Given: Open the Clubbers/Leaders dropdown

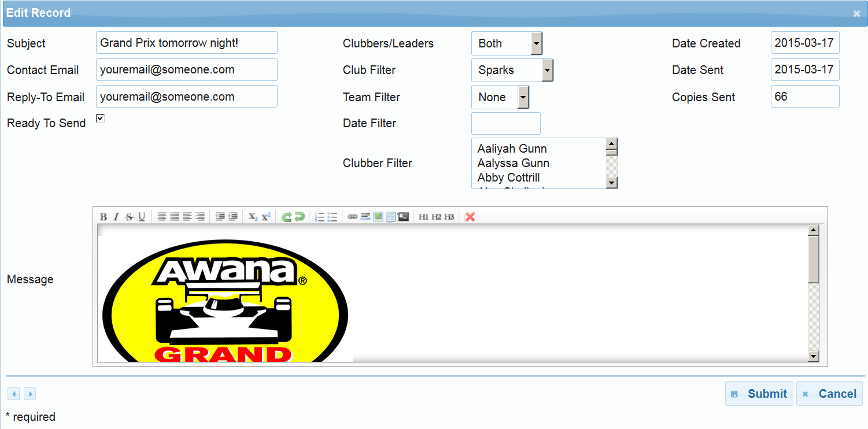Looking at the screenshot, I should click(536, 43).
